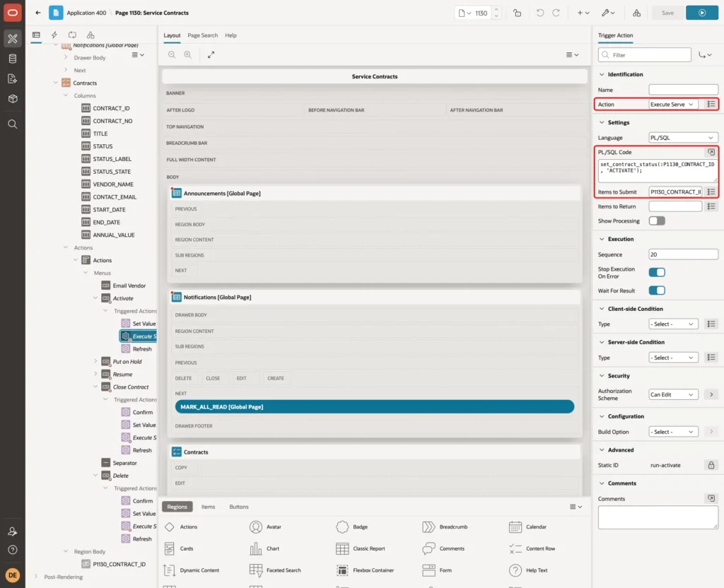Click the Name input field
The image size is (724, 588).
(x=683, y=90)
